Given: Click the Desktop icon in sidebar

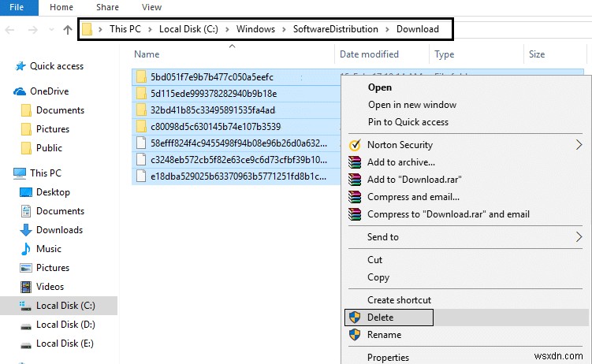Looking at the screenshot, I should pos(26,192).
